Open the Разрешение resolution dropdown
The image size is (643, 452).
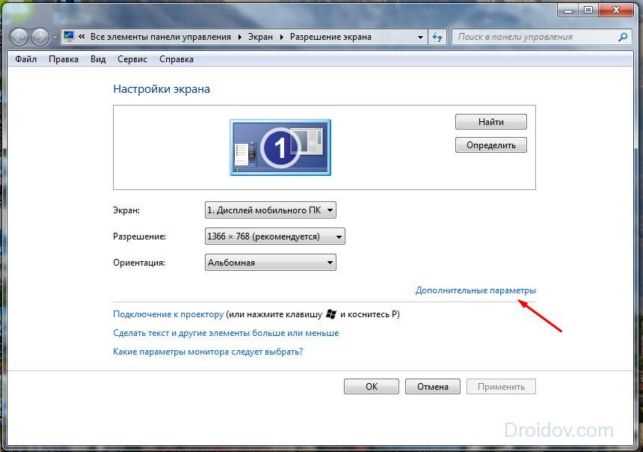pos(275,236)
